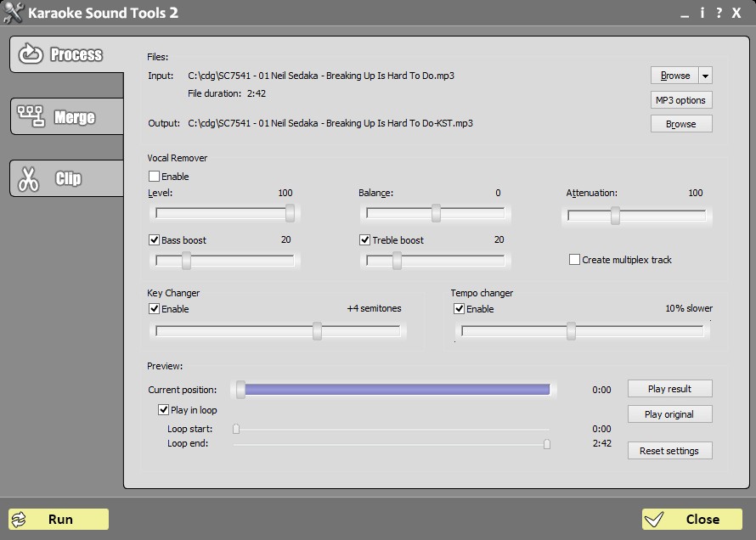
Task: Open help via the question mark icon
Action: pyautogui.click(x=718, y=13)
